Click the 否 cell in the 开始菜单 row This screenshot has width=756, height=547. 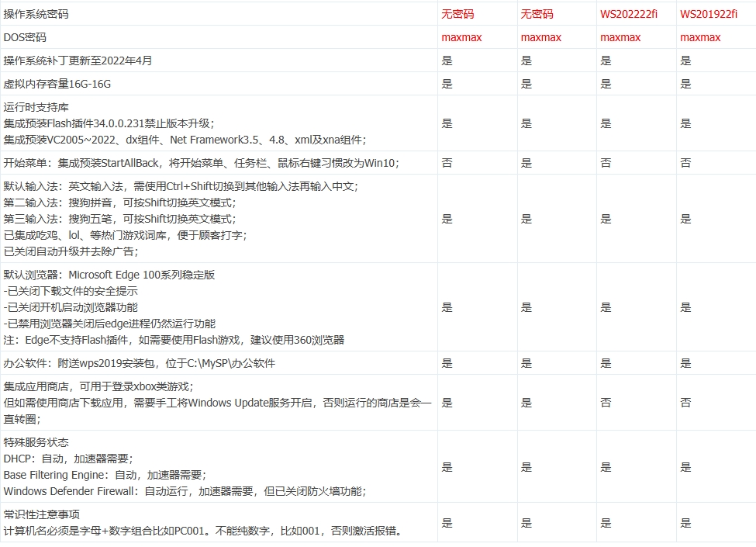click(x=444, y=164)
